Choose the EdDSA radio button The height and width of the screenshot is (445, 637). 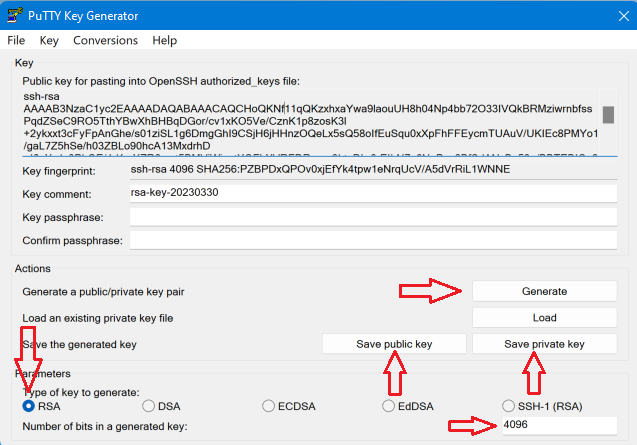389,406
